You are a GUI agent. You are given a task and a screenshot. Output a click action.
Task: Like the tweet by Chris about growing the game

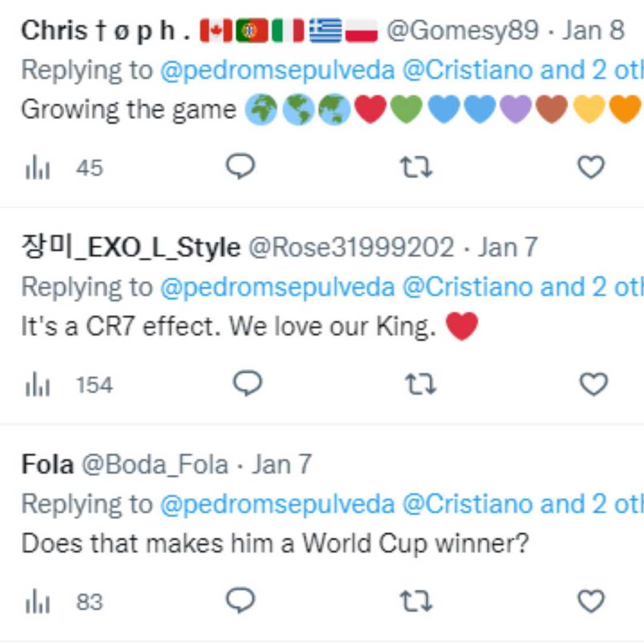[x=592, y=168]
